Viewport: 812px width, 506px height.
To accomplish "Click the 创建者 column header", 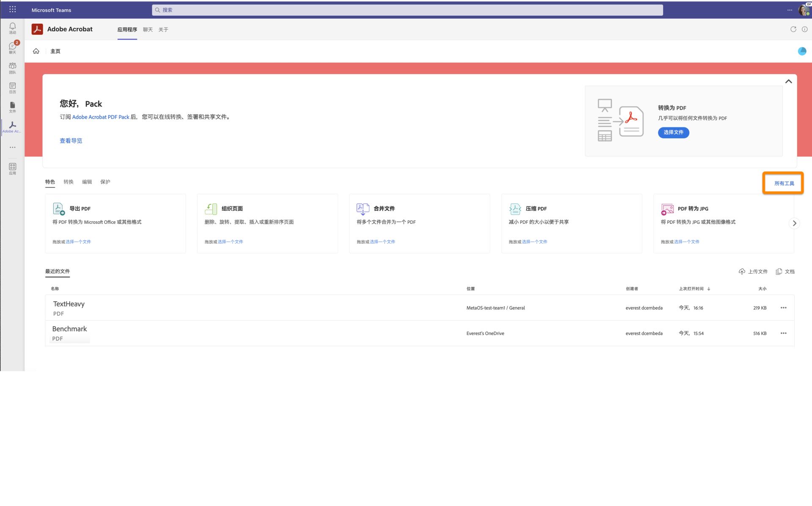I will click(x=632, y=289).
